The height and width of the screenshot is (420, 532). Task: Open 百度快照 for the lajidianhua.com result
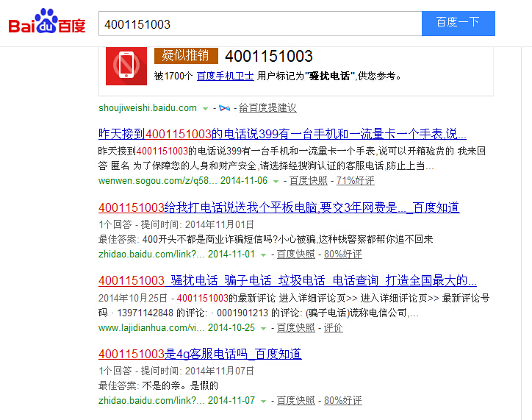296,327
